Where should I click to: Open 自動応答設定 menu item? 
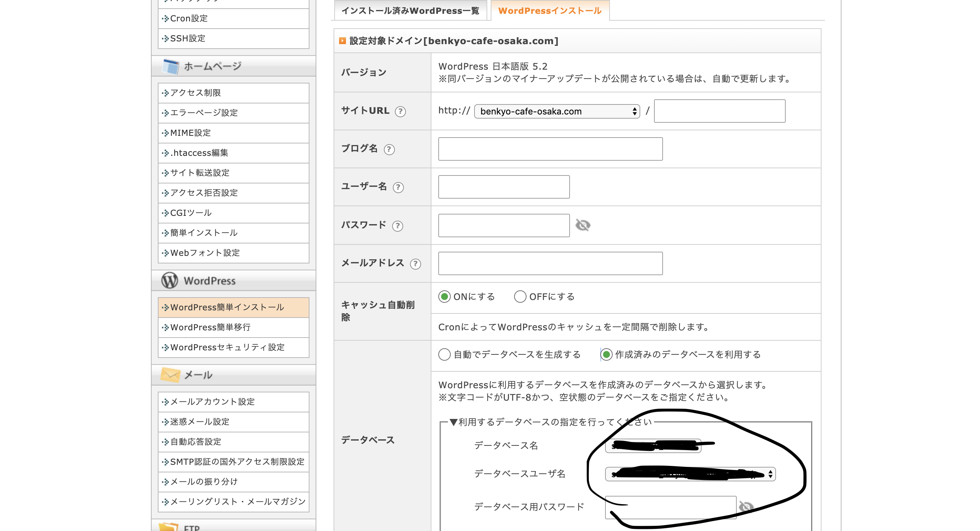[x=234, y=442]
